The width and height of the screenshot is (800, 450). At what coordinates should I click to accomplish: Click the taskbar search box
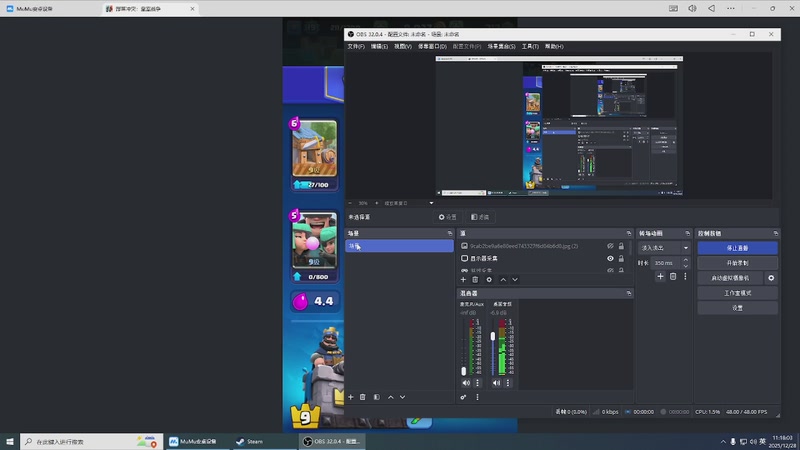tap(91, 442)
